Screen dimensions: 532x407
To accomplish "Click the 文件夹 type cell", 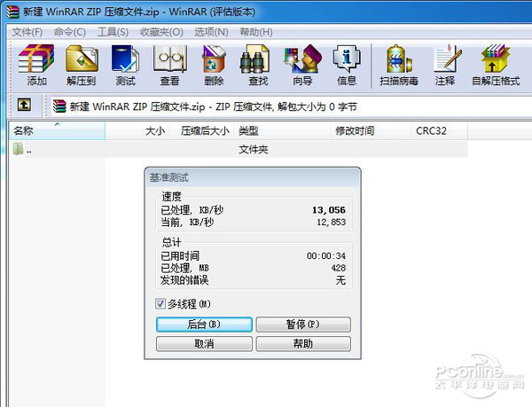I will click(253, 149).
